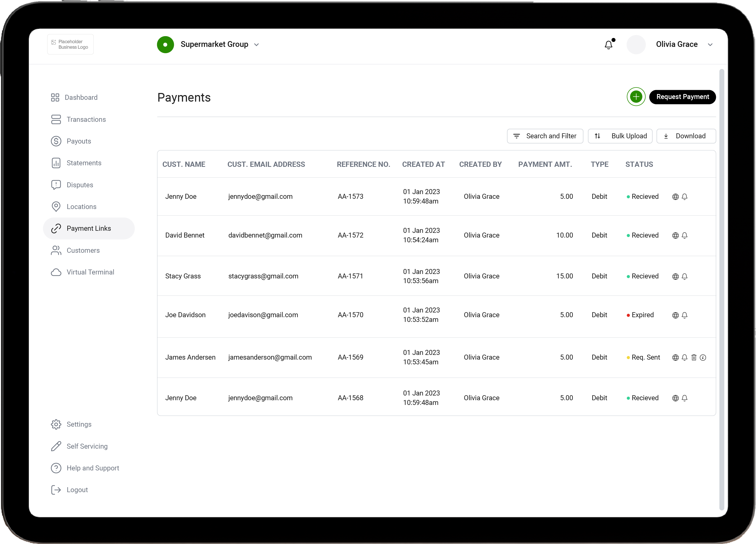Open Settings in sidebar
Viewport: 756px width, 544px height.
coord(71,424)
